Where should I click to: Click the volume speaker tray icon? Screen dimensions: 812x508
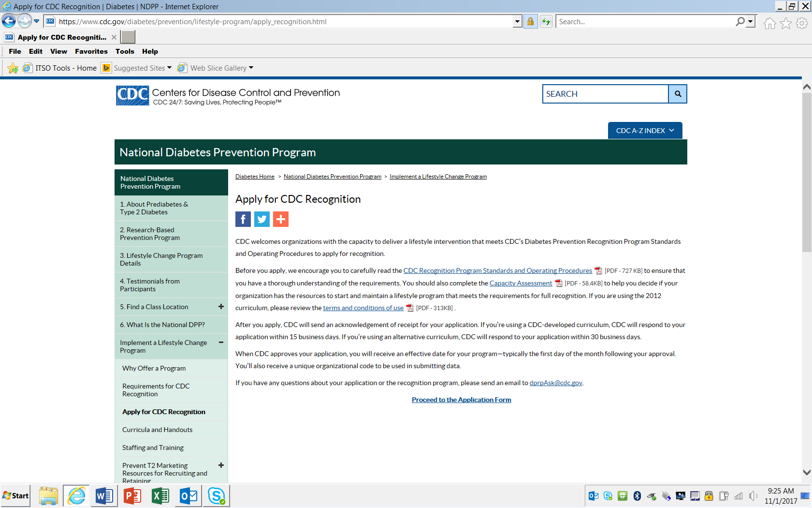[753, 496]
